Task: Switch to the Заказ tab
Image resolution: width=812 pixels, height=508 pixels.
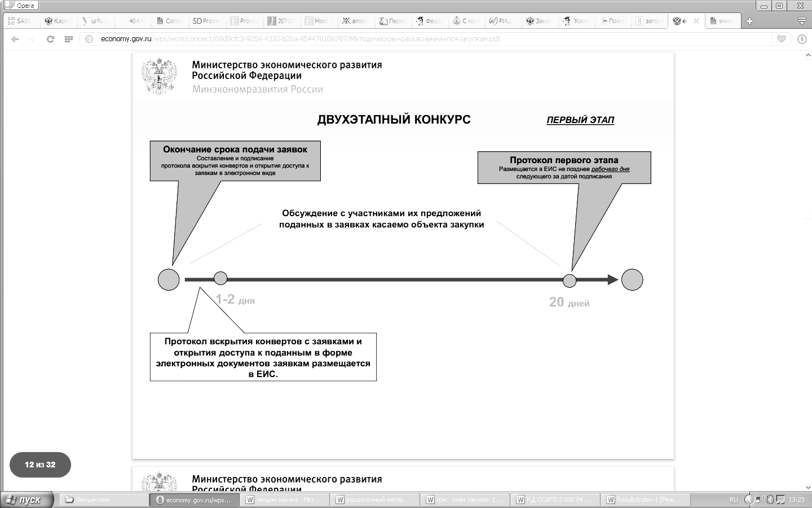Action: pyautogui.click(x=540, y=21)
